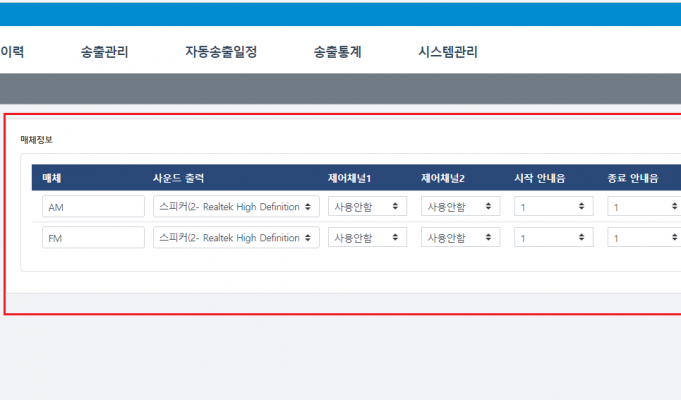Click the 사운드 출력 column header
Image resolution: width=681 pixels, height=400 pixels.
(179, 178)
